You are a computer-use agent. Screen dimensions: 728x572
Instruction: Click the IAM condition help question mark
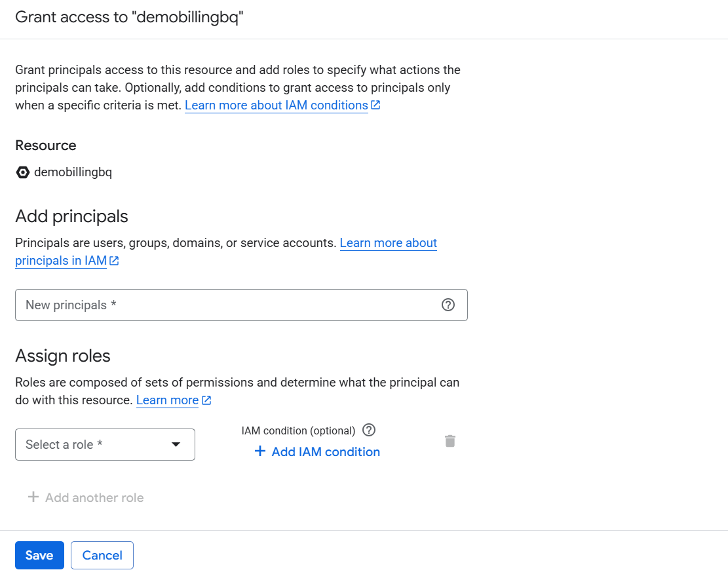pos(369,430)
